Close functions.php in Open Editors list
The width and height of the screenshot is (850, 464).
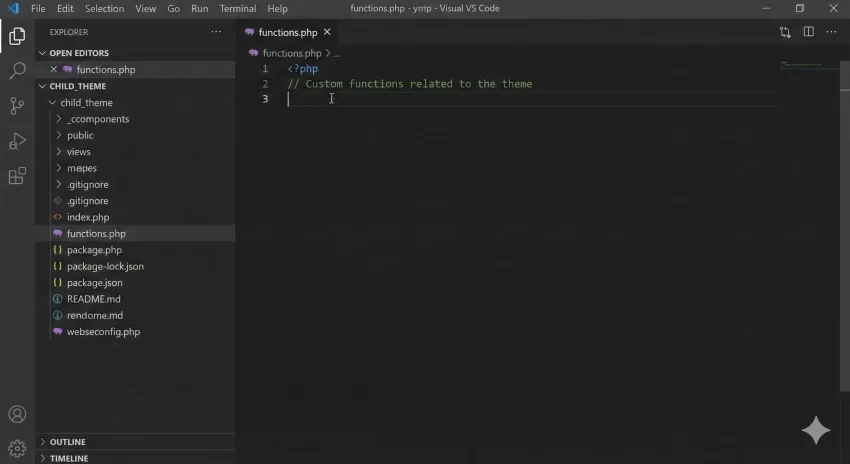click(54, 69)
